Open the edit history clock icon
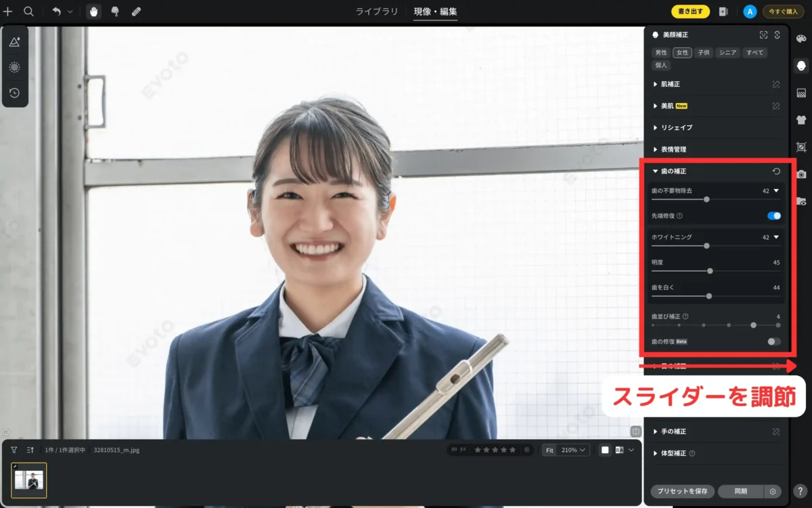This screenshot has width=812, height=508. pyautogui.click(x=14, y=93)
